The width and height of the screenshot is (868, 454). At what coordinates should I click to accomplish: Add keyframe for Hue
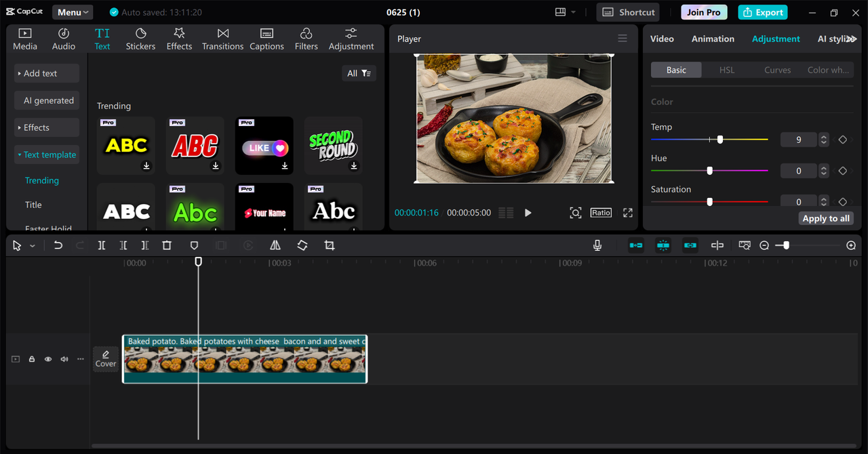tap(843, 171)
